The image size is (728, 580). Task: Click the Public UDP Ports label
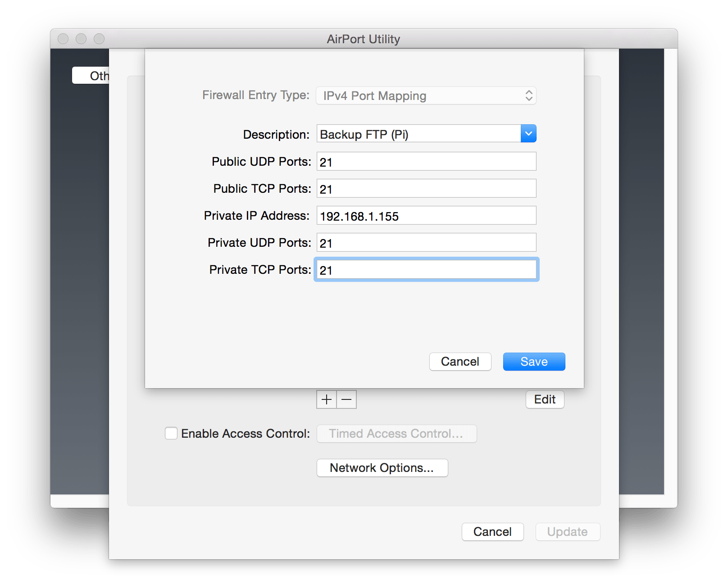pyautogui.click(x=261, y=162)
